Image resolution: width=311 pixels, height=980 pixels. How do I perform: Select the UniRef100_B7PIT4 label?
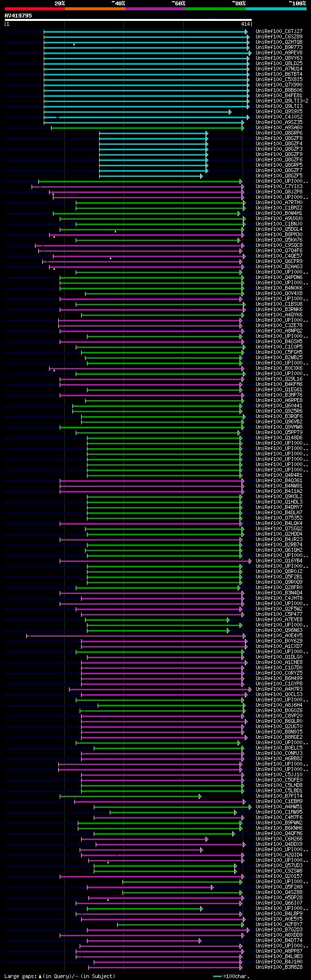tap(279, 796)
